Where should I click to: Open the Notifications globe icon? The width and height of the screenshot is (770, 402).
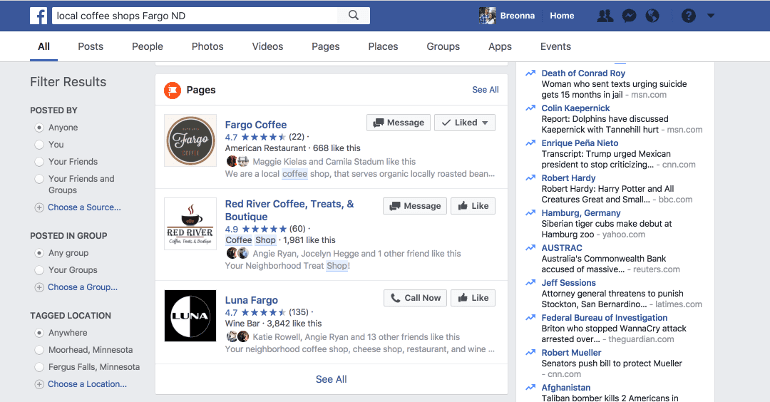click(x=652, y=16)
